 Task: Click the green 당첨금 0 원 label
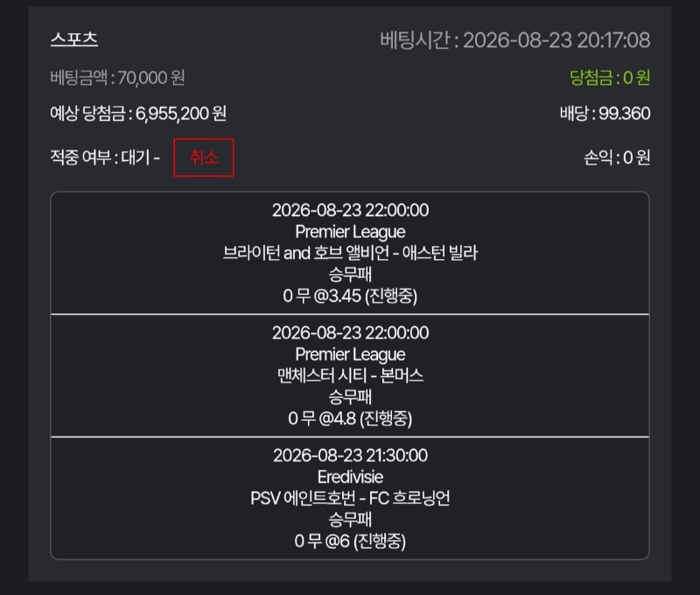[x=610, y=78]
